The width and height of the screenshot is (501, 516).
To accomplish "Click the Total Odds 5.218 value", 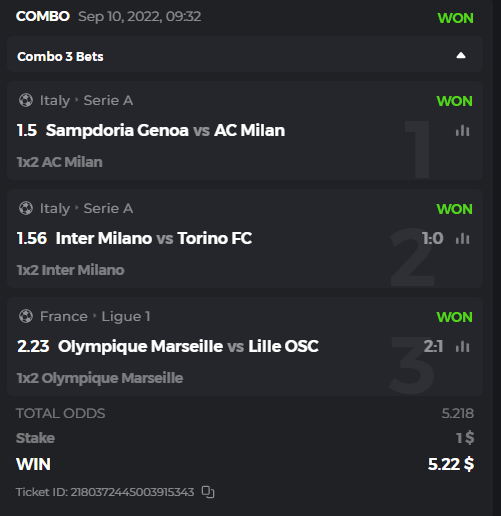I will coord(457,413).
